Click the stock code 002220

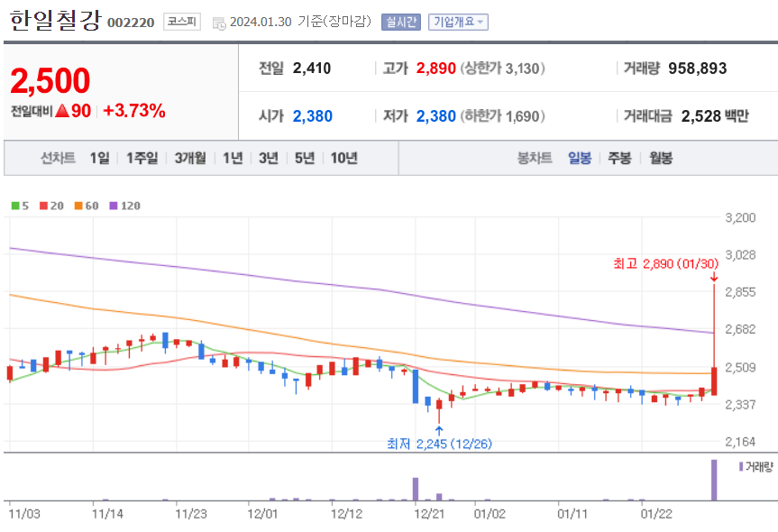(131, 23)
